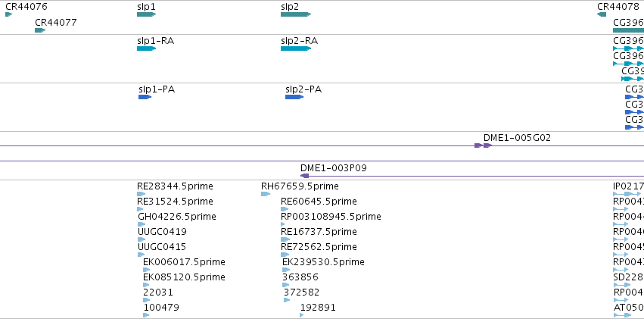
Task: Select the RP003108945.5prime label
Action: [x=331, y=217]
